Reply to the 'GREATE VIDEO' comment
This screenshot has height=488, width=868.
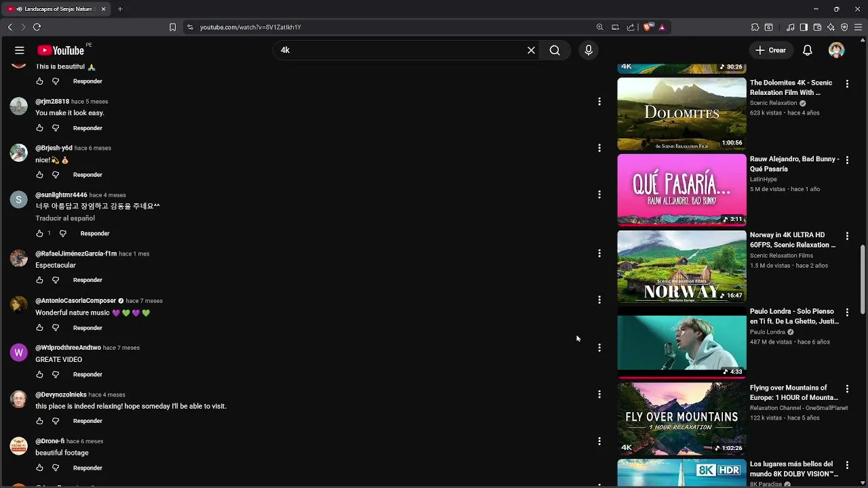(x=87, y=374)
